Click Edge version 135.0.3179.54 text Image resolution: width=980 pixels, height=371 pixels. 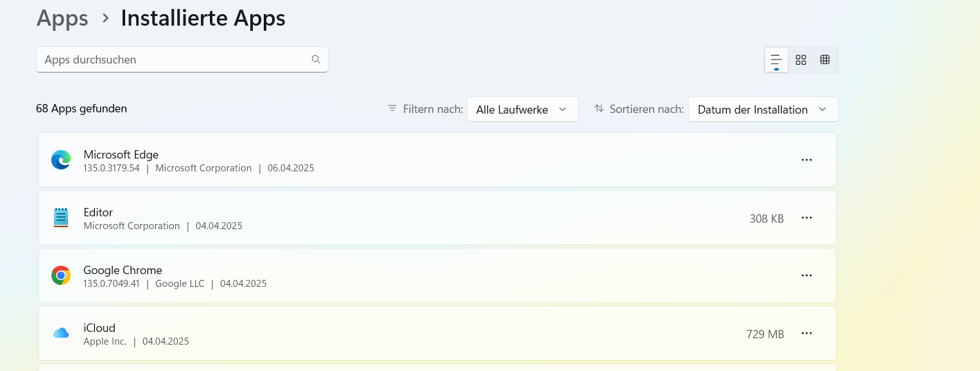click(x=112, y=168)
